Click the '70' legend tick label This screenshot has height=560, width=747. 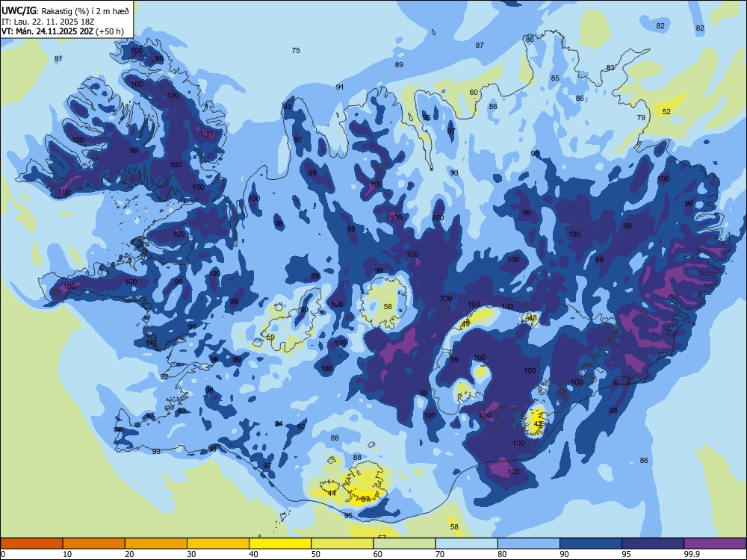440,554
